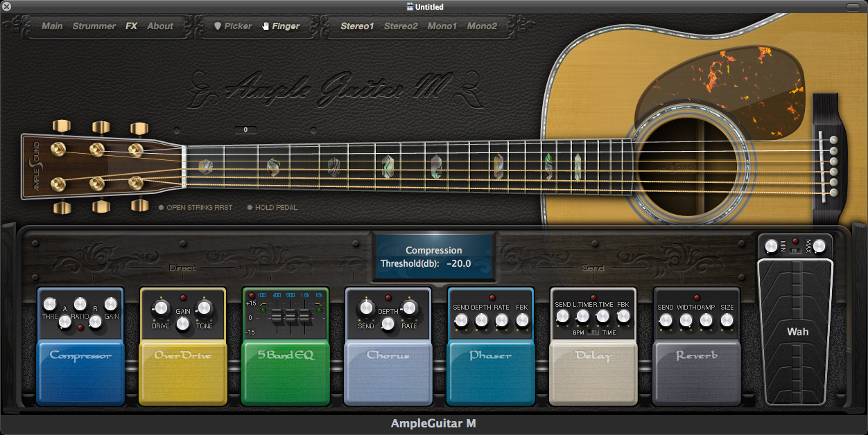Click the Reverb DAMP knob
The height and width of the screenshot is (435, 868).
(706, 321)
